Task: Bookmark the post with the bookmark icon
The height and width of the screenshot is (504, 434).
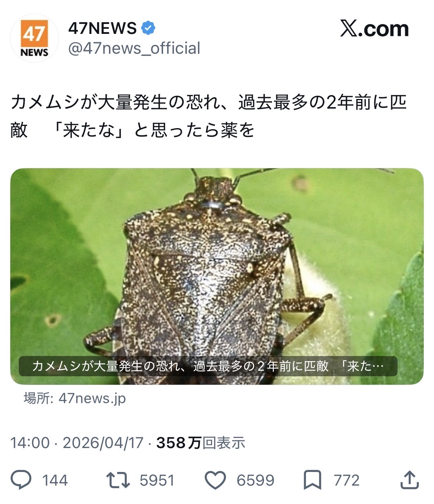Action: click(312, 480)
